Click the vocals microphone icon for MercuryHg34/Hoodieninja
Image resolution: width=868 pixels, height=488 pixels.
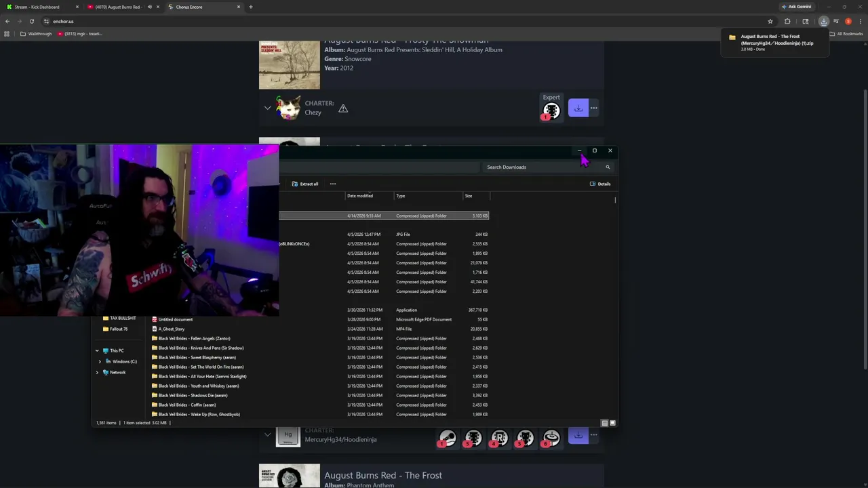[x=448, y=439]
